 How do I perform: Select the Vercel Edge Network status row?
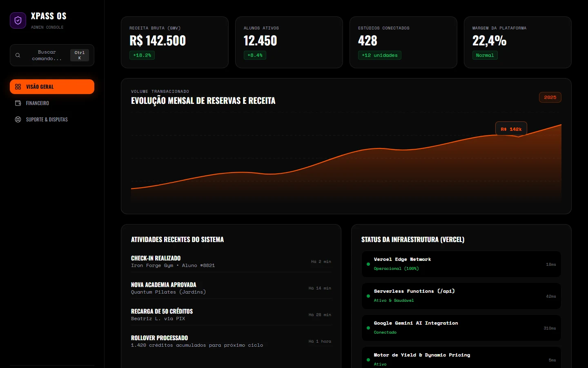point(461,264)
